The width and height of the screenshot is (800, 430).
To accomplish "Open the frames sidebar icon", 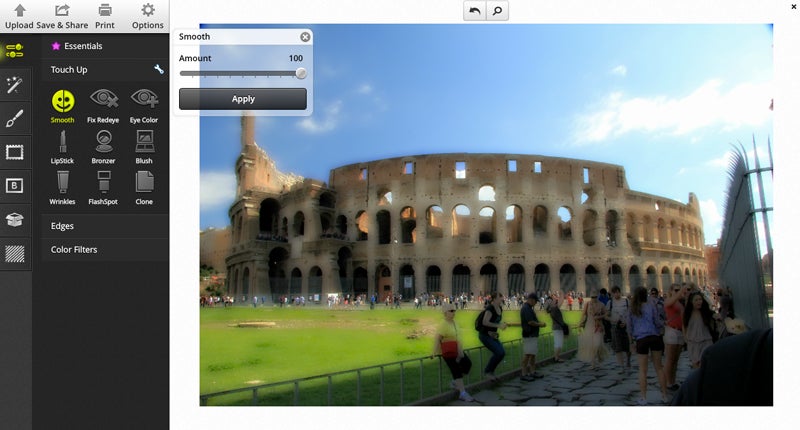I will tap(14, 152).
